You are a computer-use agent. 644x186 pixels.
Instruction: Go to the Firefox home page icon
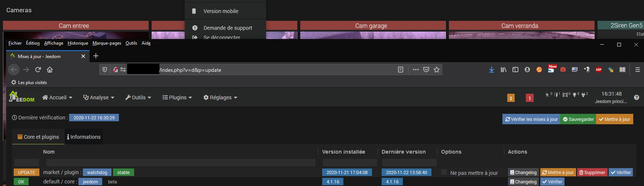50,70
